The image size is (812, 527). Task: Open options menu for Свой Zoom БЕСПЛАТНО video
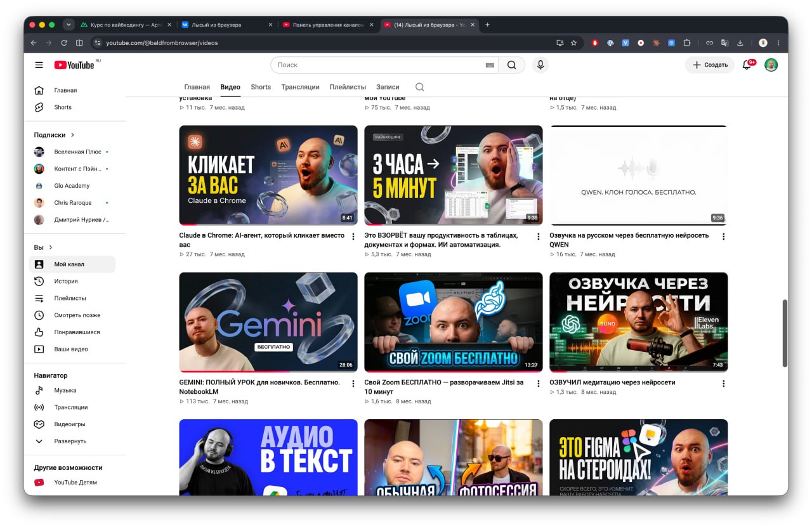538,384
